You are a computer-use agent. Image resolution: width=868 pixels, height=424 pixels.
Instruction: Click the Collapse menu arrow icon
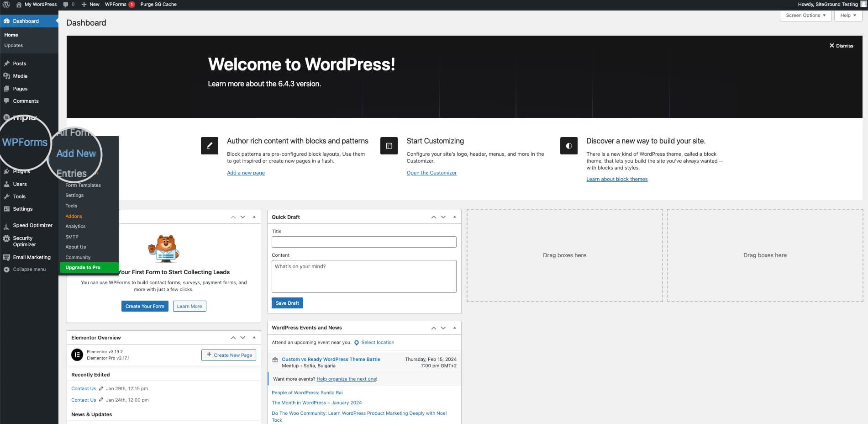click(x=6, y=270)
